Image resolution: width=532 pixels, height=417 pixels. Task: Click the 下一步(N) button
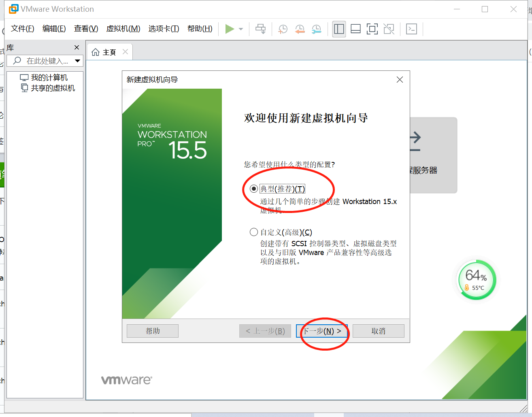[x=322, y=331]
